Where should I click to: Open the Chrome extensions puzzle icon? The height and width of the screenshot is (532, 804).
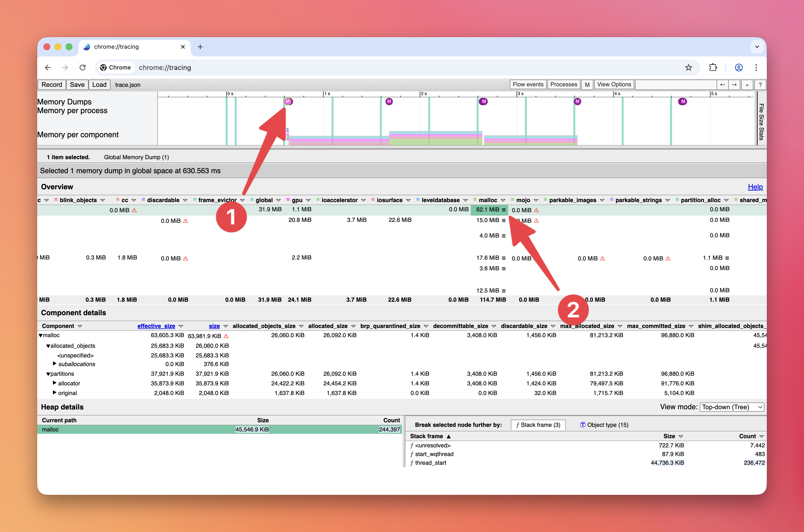[x=713, y=68]
